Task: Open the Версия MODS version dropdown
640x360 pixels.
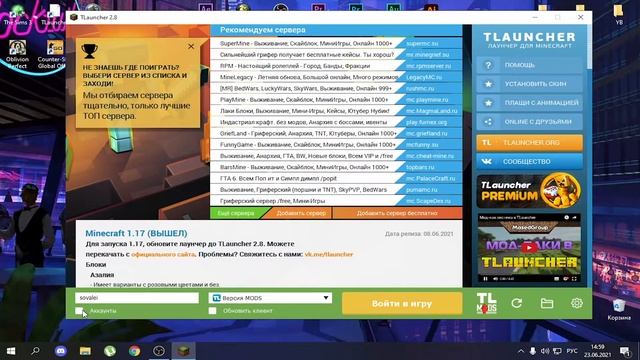Action: (x=270, y=298)
